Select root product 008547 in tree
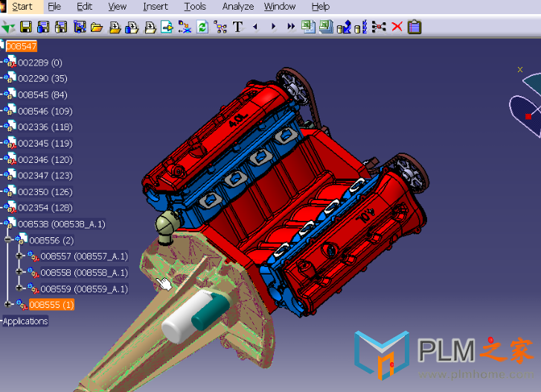Screen dimensions: 541x392 point(21,46)
